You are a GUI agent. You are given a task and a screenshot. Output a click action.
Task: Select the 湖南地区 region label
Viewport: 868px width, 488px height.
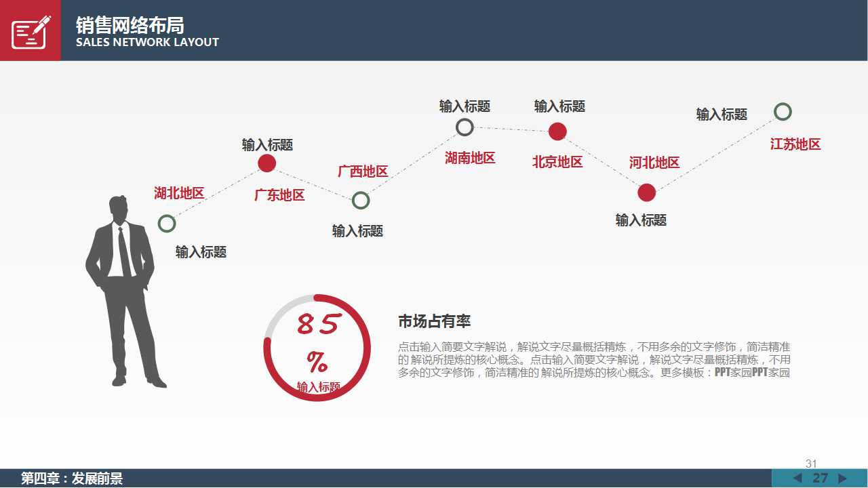coord(470,158)
